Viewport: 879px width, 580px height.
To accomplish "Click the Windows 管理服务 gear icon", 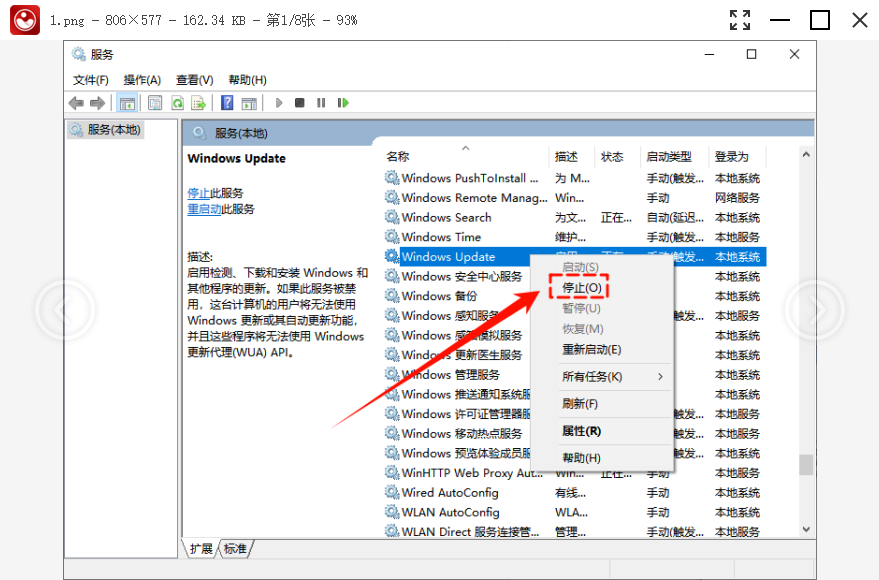I will coord(392,374).
